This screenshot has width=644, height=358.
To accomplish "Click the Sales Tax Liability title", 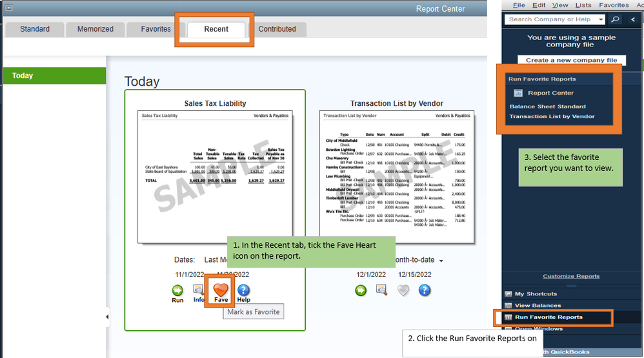I will tap(216, 103).
